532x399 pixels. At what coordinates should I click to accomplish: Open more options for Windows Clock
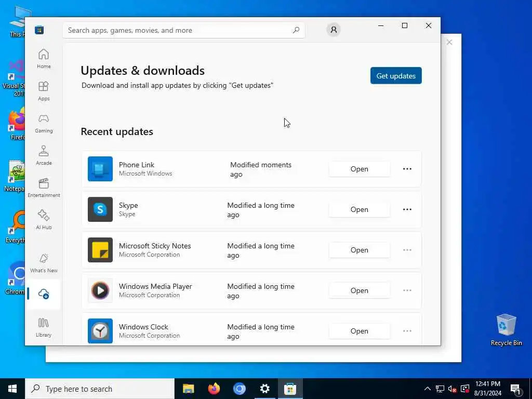pyautogui.click(x=407, y=331)
